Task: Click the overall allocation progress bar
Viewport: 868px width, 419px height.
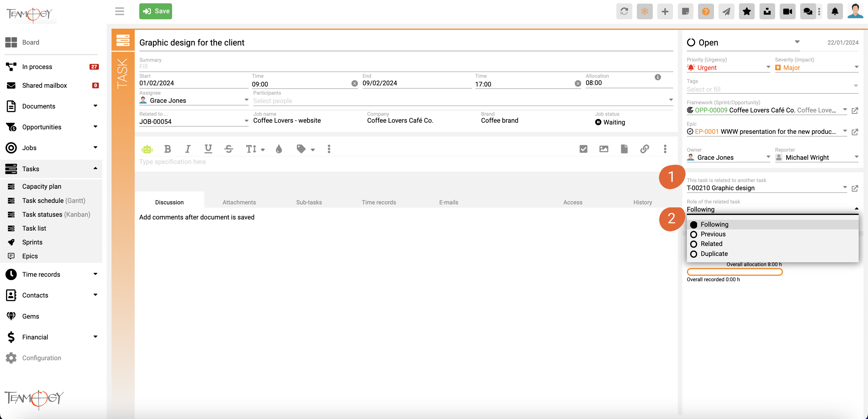Action: point(734,272)
